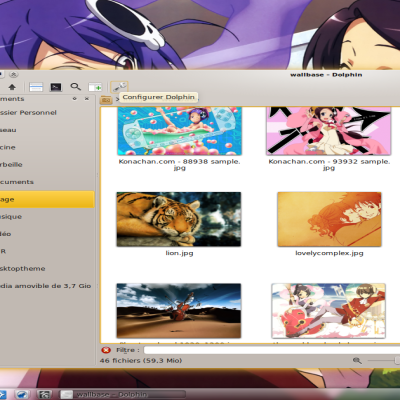Click the view mode toolbar icon
The height and width of the screenshot is (400, 400).
36,87
